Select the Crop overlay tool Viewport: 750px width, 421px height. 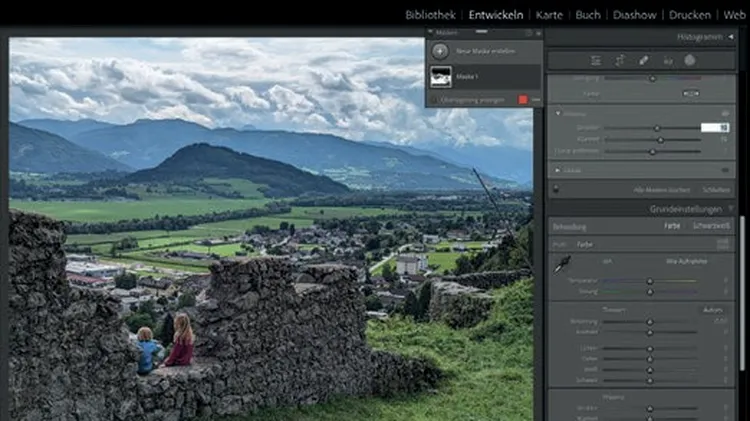619,60
